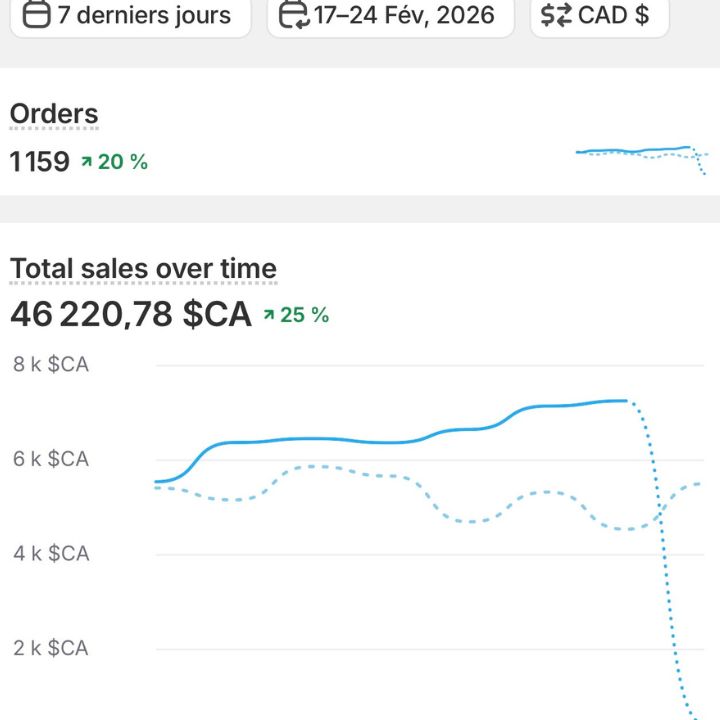Select the 46 220,78 $CA total sales value
Viewport: 720px width, 720px height.
[131, 314]
